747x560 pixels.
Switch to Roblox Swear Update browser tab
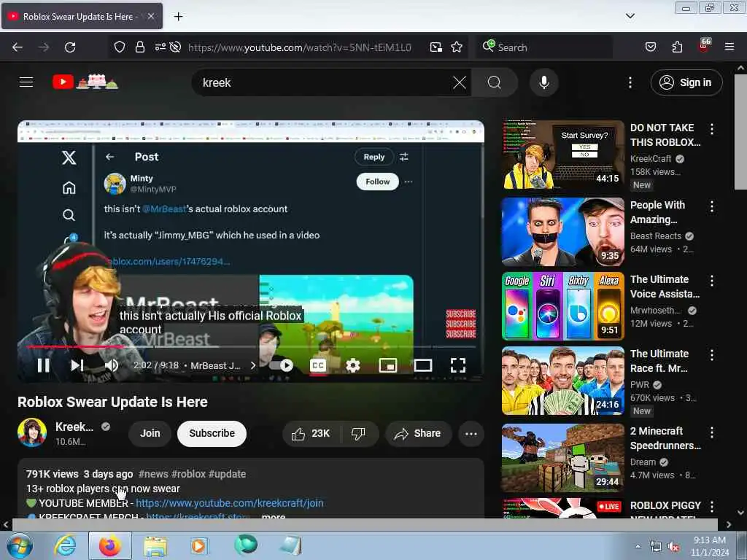[77, 16]
